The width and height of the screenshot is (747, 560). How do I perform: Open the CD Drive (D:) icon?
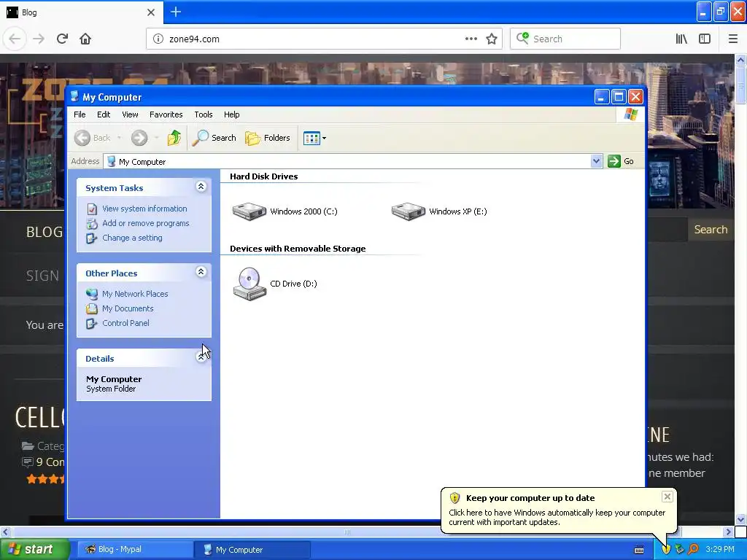(x=249, y=284)
